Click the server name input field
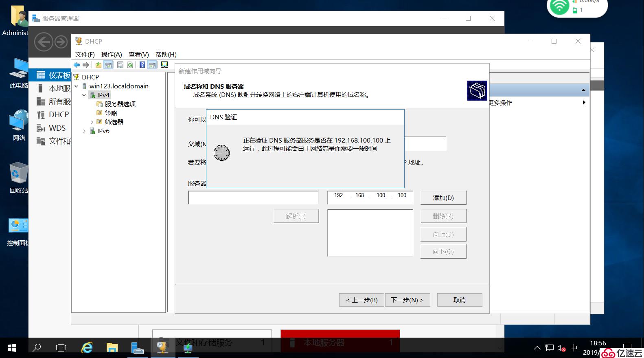 pos(253,198)
